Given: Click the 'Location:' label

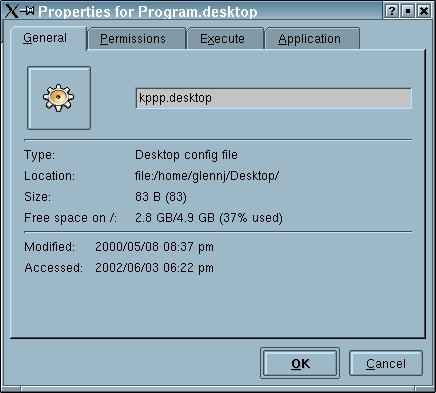Looking at the screenshot, I should click(x=50, y=176).
